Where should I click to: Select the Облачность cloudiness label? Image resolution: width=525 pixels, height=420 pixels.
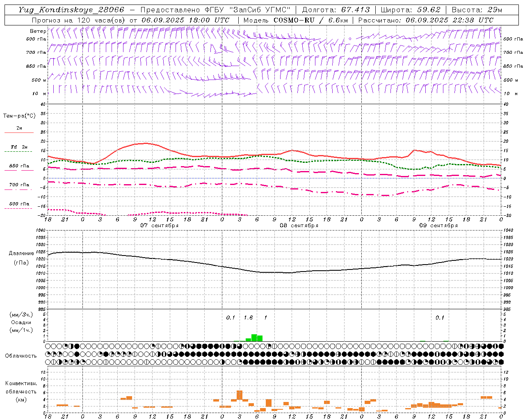(x=21, y=356)
